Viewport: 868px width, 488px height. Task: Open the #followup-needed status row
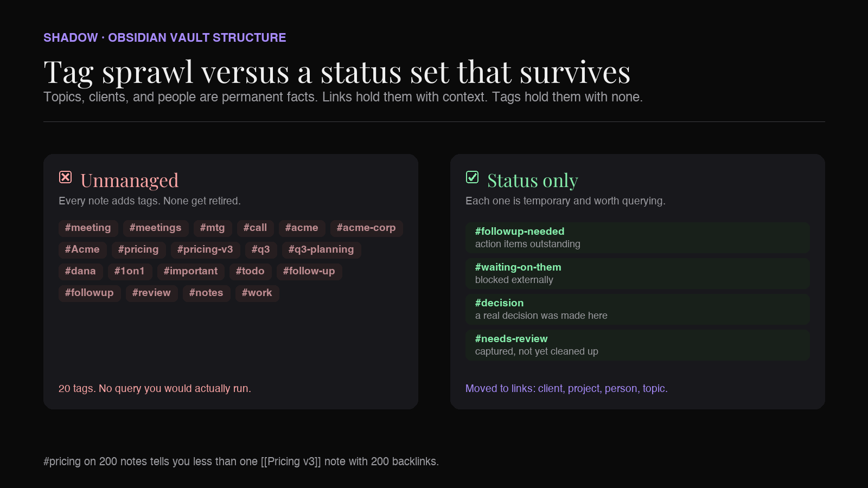[637, 237]
